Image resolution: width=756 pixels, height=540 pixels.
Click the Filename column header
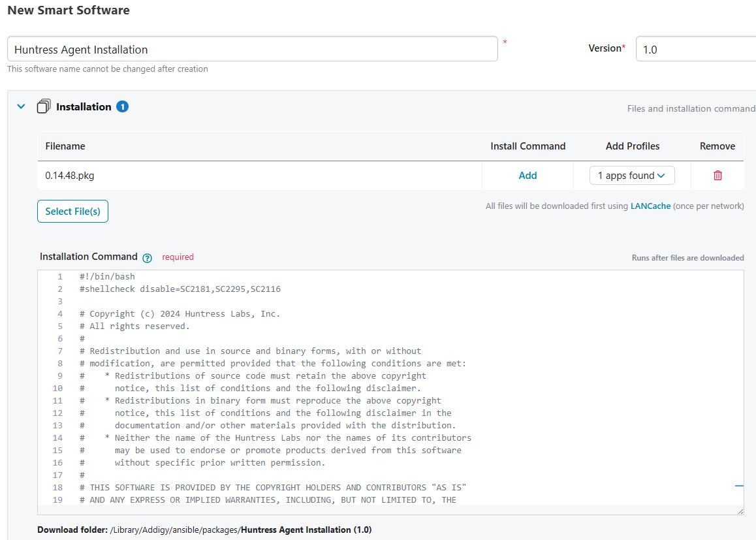pos(64,146)
